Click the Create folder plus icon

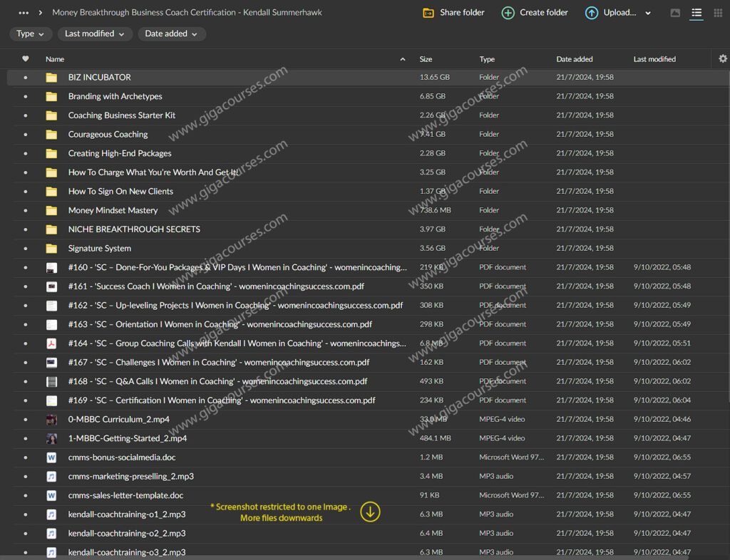pyautogui.click(x=508, y=13)
